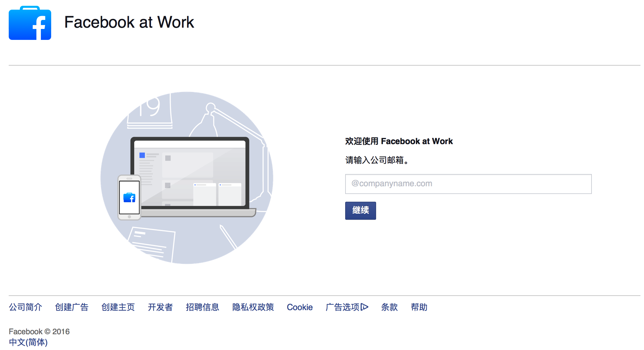Focus the company email input field

[x=468, y=184]
